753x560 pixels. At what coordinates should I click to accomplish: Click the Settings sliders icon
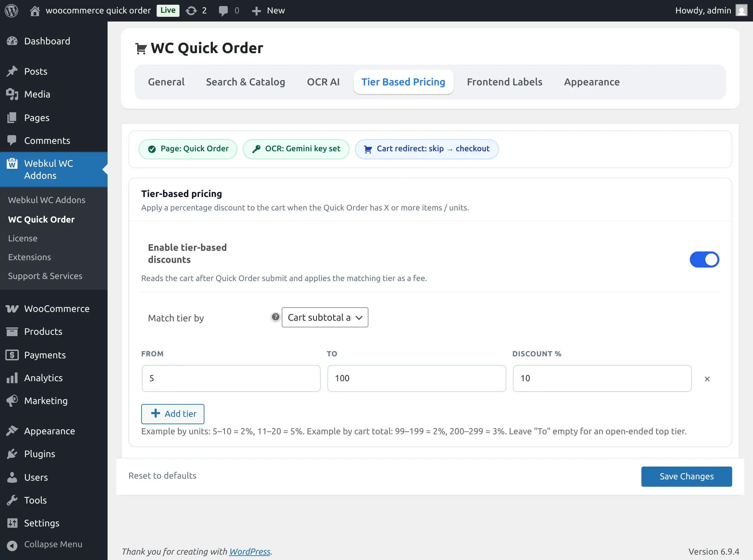[12, 523]
